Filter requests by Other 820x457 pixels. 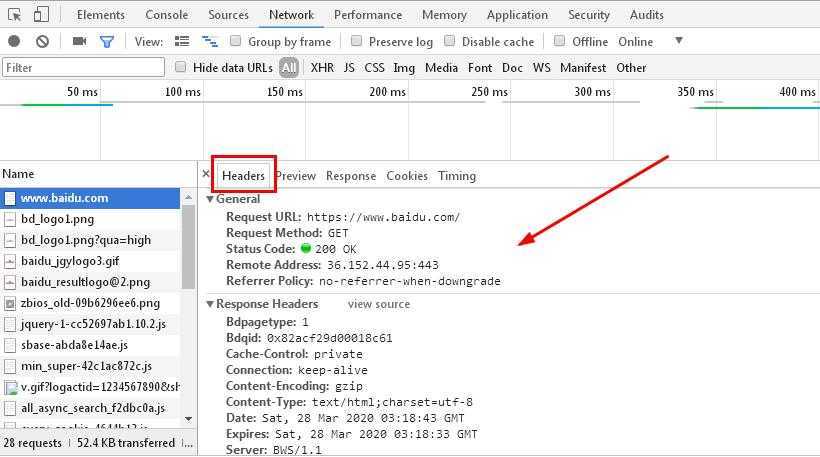[x=631, y=67]
